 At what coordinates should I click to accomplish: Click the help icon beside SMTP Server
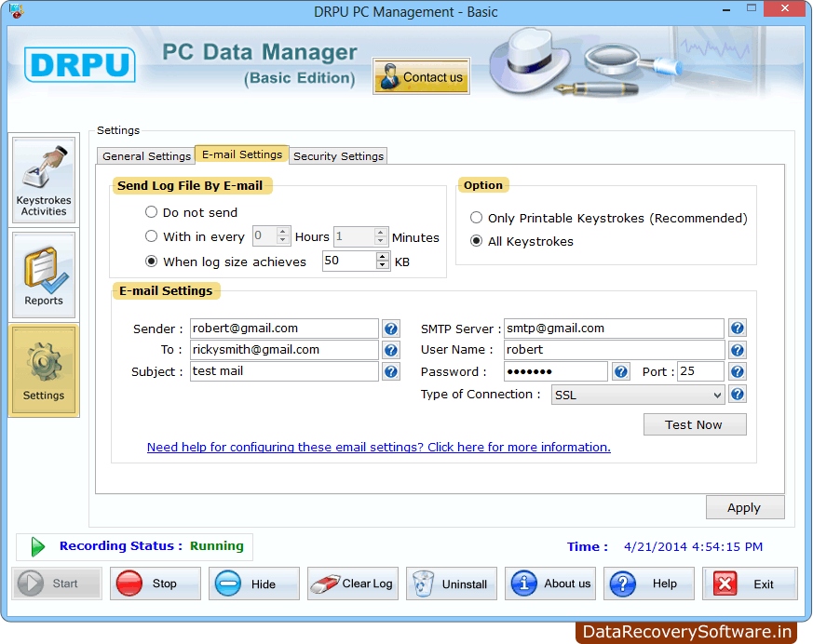(738, 328)
